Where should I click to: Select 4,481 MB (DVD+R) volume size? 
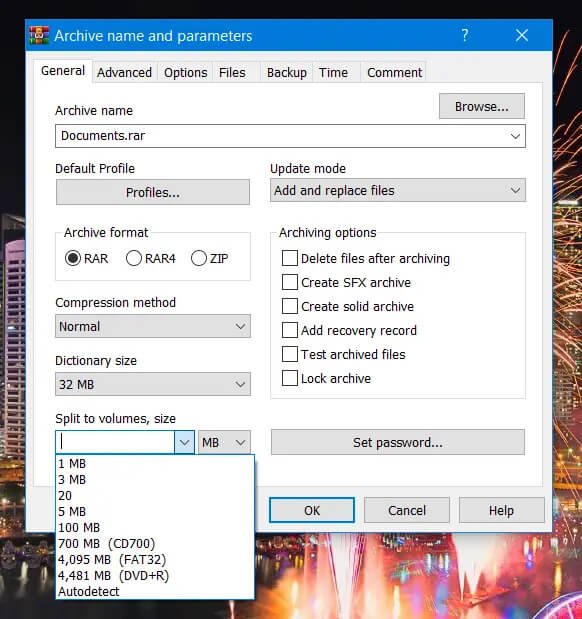(x=155, y=575)
